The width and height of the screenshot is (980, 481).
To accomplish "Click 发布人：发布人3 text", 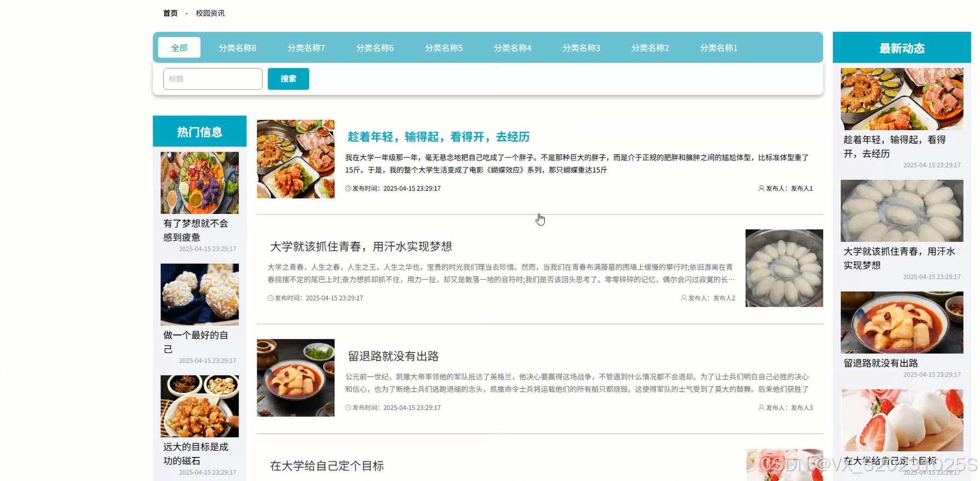I will [789, 408].
